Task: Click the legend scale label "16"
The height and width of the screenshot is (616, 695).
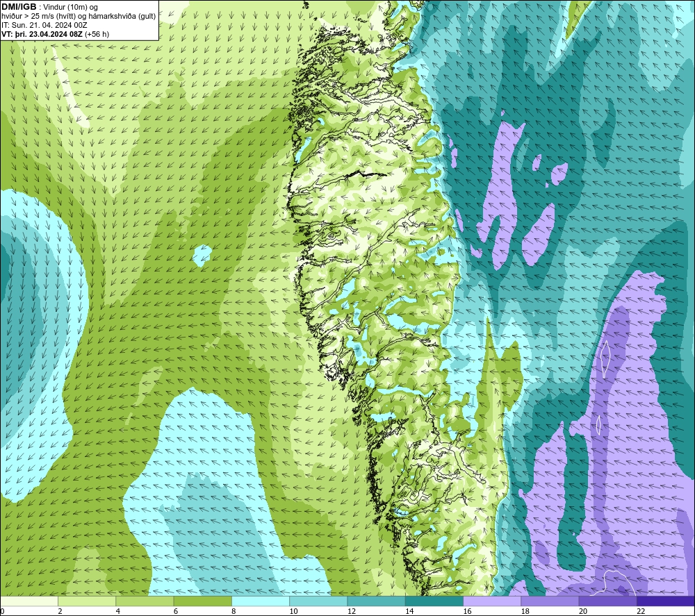Action: click(467, 611)
